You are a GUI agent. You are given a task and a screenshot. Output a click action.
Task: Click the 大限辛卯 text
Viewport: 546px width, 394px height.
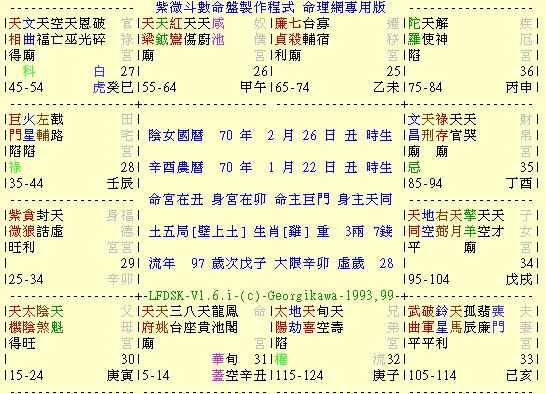point(302,263)
